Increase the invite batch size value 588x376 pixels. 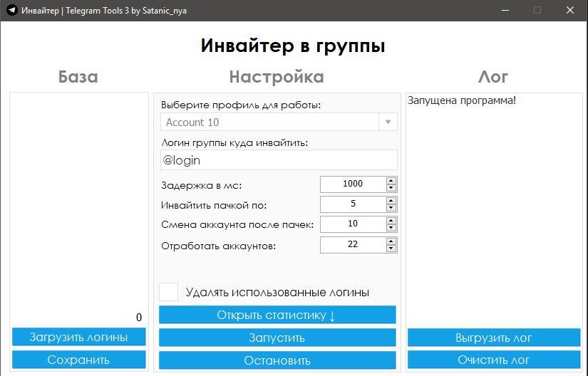pyautogui.click(x=391, y=201)
